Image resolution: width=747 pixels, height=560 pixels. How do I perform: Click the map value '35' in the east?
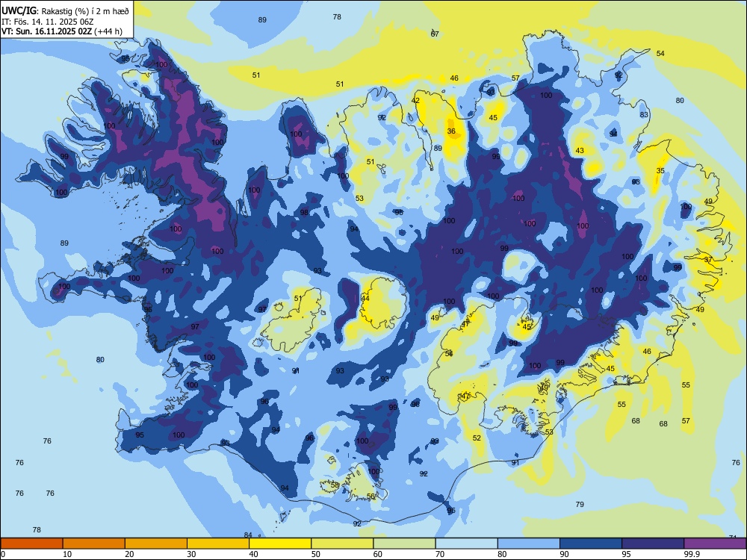660,170
